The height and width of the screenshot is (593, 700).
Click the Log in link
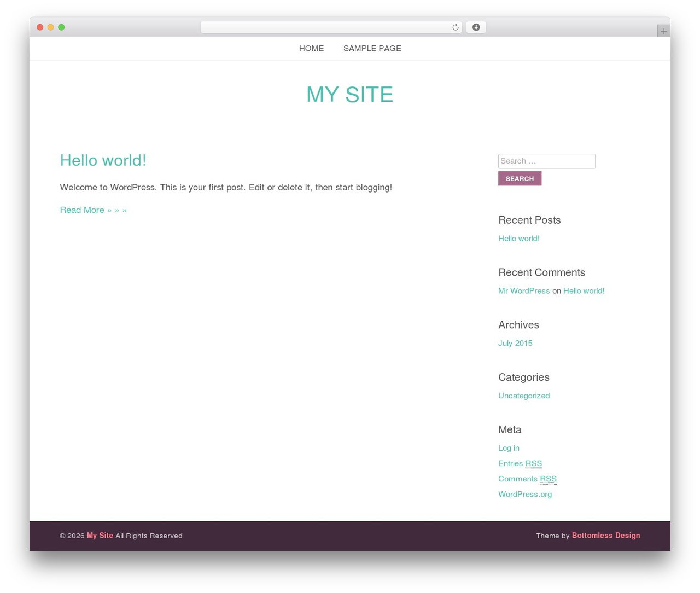[509, 448]
